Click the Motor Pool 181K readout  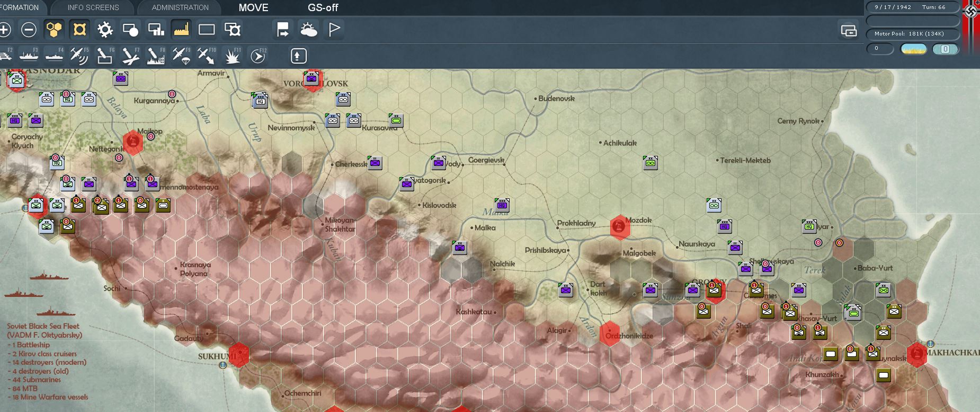912,33
